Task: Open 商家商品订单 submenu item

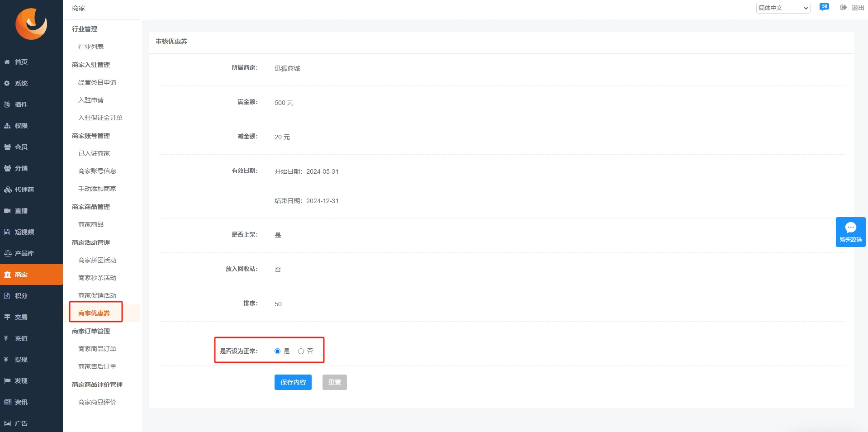Action: pyautogui.click(x=97, y=349)
